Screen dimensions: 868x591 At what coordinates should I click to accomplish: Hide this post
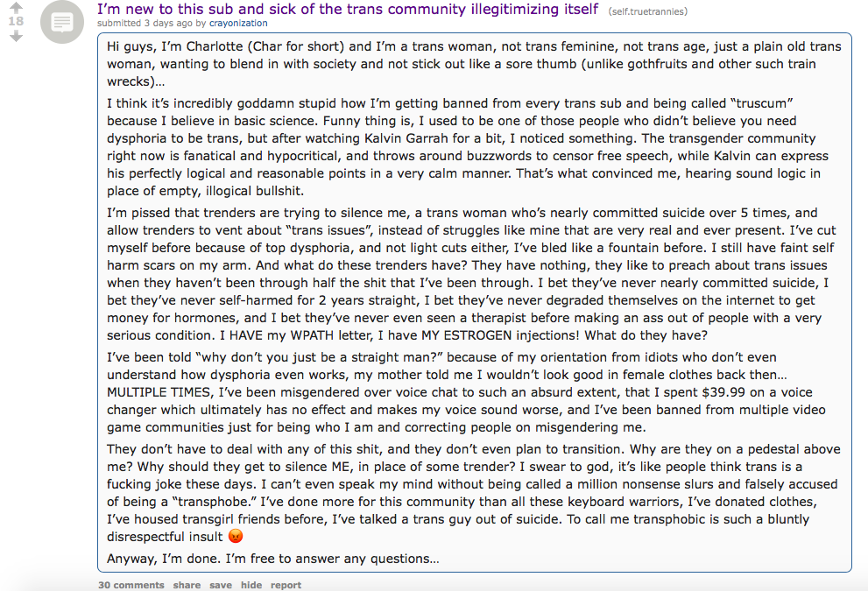[x=251, y=585]
